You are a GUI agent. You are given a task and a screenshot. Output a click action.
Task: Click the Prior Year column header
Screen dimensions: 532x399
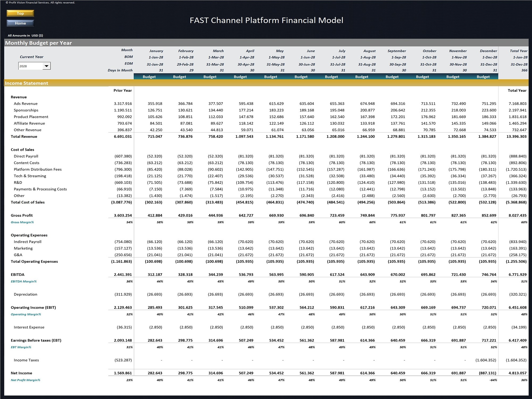[123, 90]
